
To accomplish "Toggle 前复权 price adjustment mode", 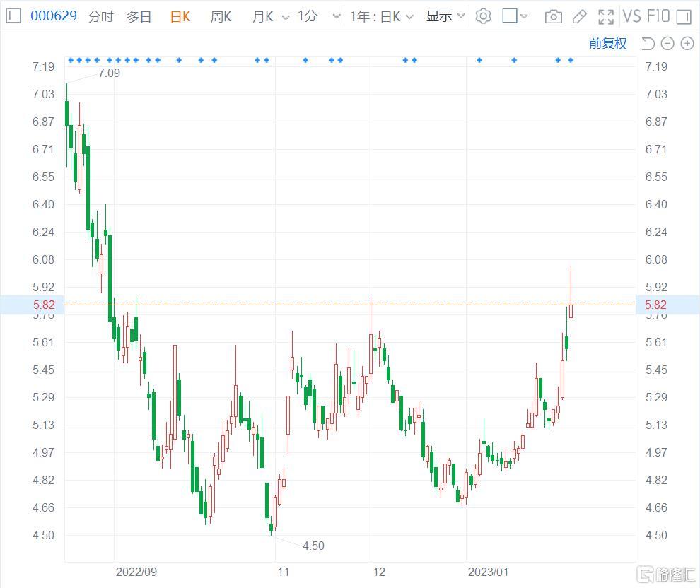I will 607,43.
